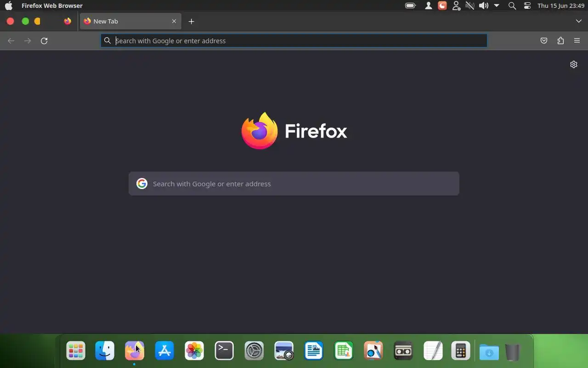The height and width of the screenshot is (368, 588).
Task: Open a new tab with plus button
Action: [192, 21]
